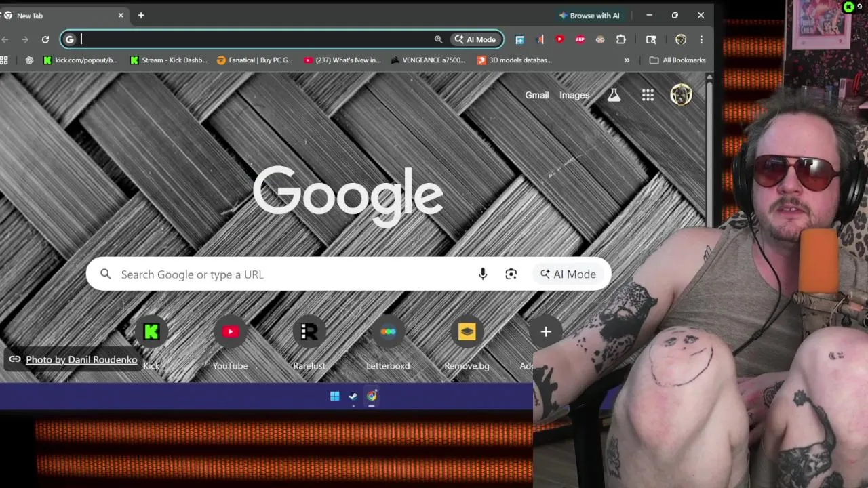868x488 pixels.
Task: Open the What's New YouTube bookmark
Action: click(x=342, y=60)
